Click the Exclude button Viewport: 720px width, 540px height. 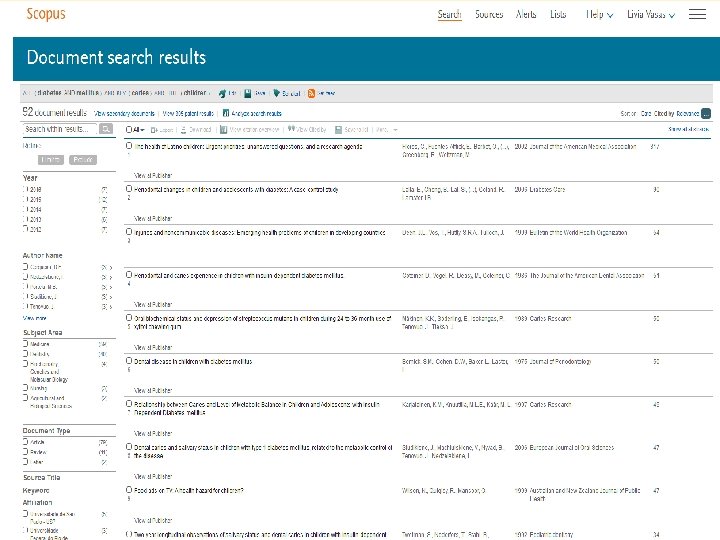pyautogui.click(x=83, y=160)
